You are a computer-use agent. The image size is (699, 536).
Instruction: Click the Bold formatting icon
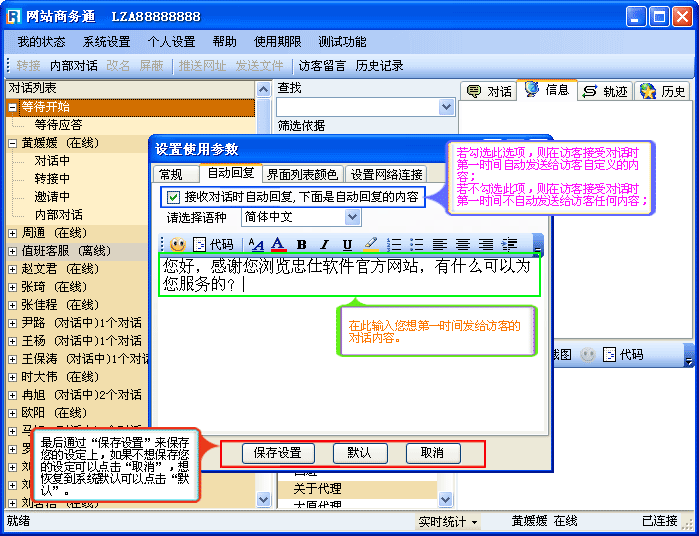pyautogui.click(x=301, y=244)
